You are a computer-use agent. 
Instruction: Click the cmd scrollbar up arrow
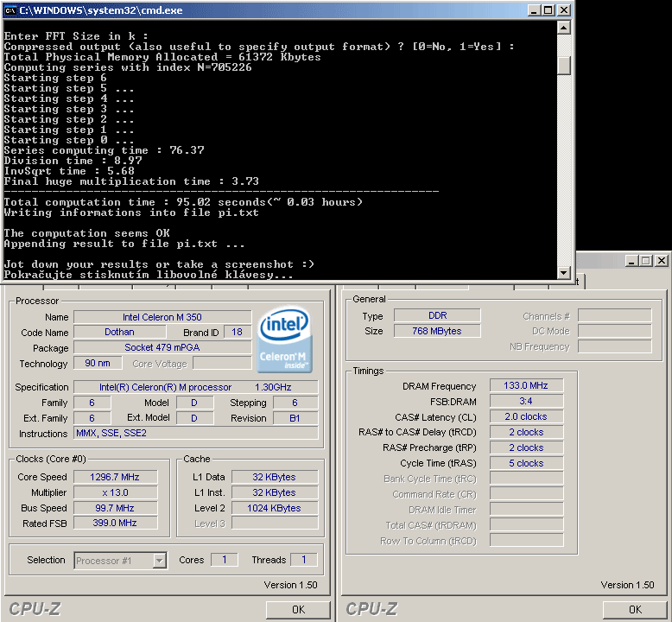tap(563, 29)
